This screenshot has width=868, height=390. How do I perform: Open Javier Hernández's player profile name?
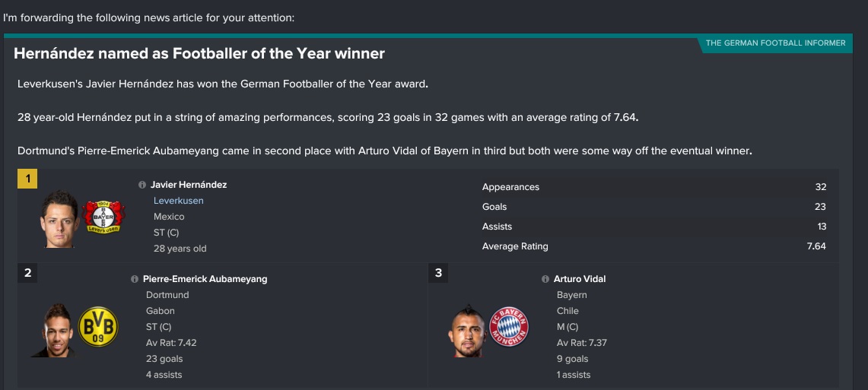click(x=188, y=185)
